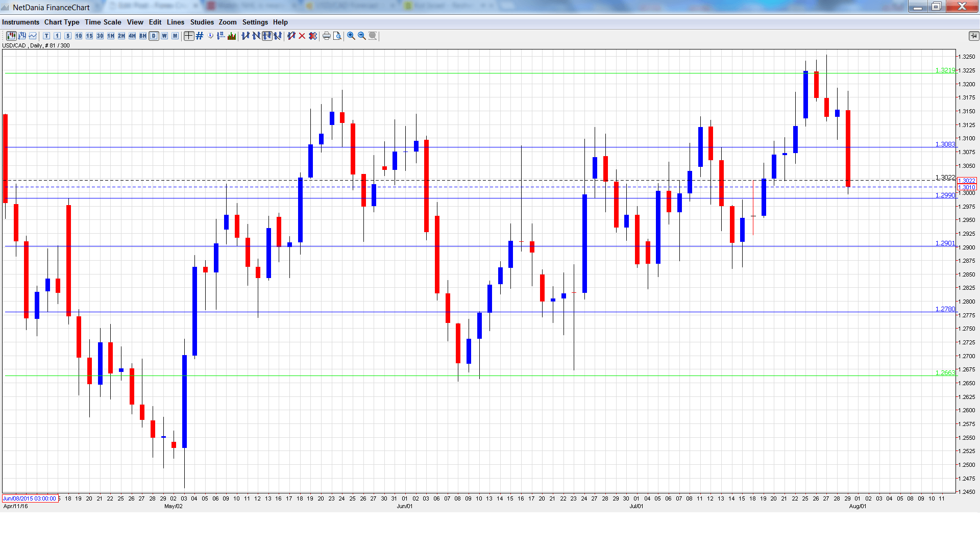The height and width of the screenshot is (551, 980).
Task: Open the Time Scale menu
Action: click(103, 22)
